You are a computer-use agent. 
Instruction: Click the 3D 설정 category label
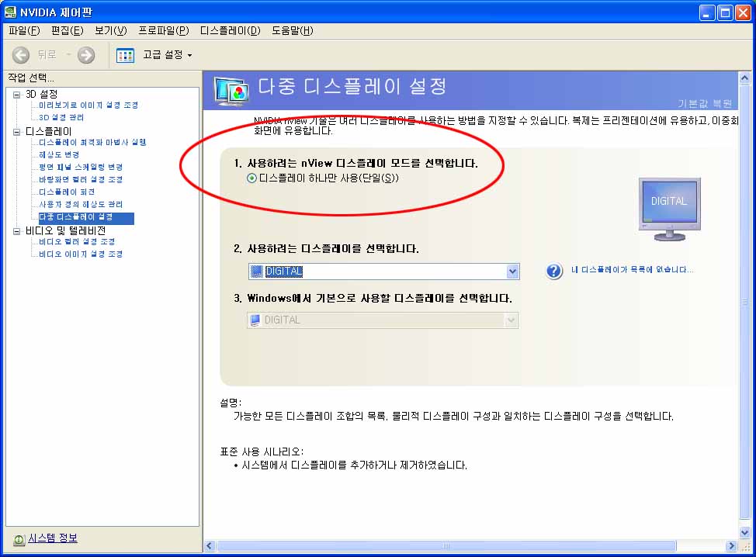[41, 94]
